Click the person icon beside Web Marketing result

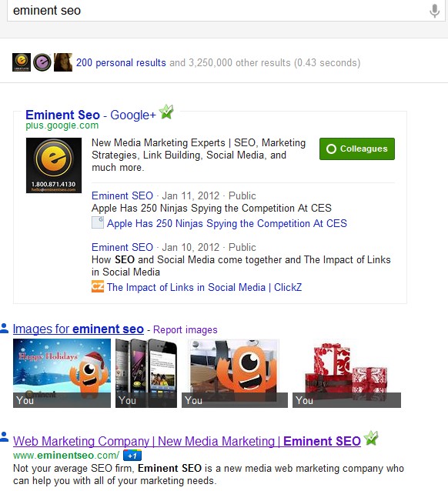pos(5,437)
